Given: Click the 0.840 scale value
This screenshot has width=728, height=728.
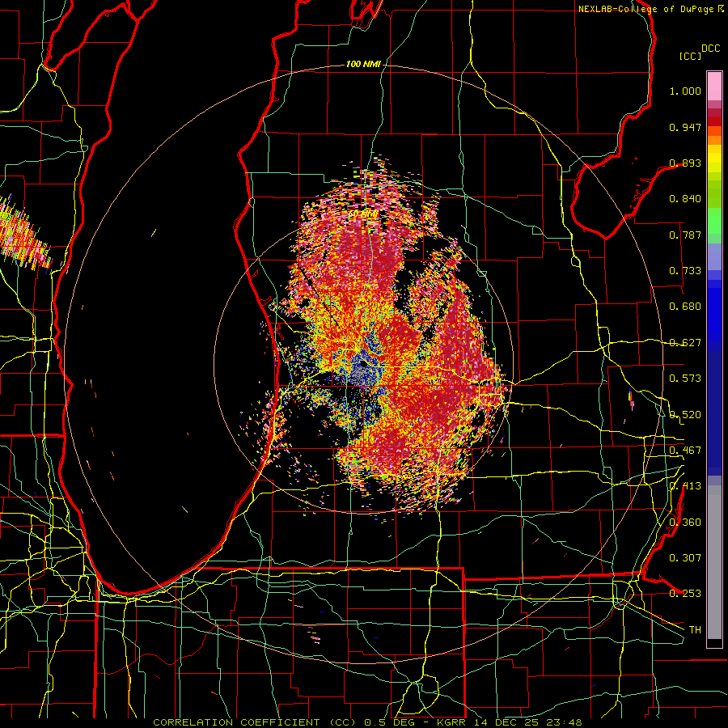Looking at the screenshot, I should pos(685,199).
